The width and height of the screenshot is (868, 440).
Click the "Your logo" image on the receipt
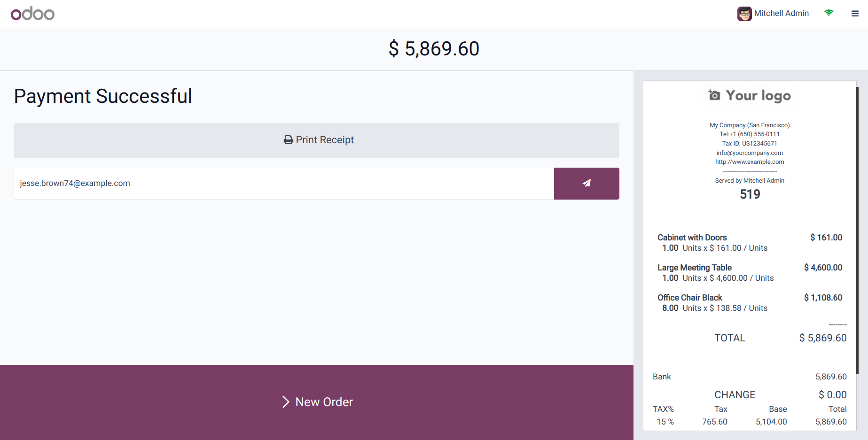point(750,96)
